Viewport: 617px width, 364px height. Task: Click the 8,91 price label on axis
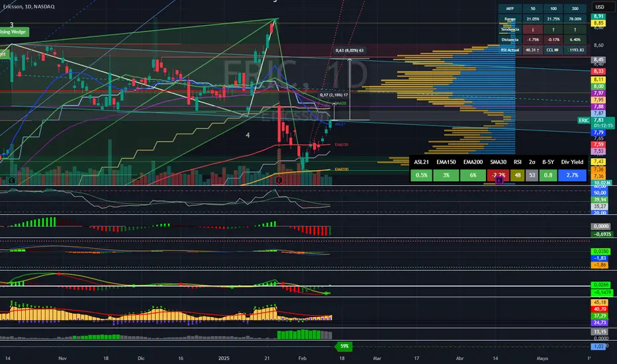pos(598,17)
